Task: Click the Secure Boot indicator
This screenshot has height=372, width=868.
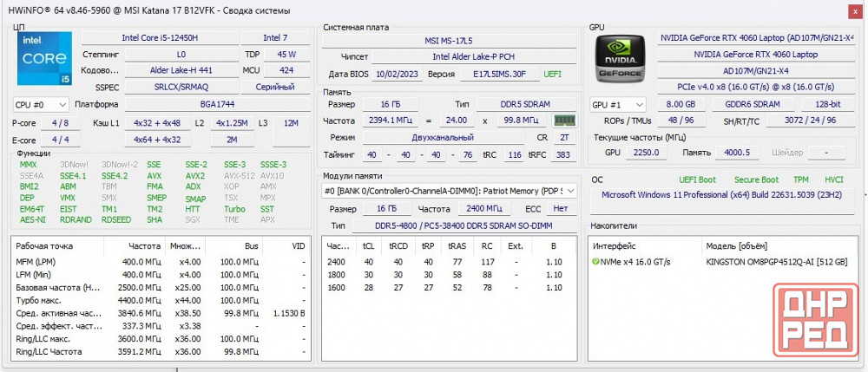Action: 755,179
